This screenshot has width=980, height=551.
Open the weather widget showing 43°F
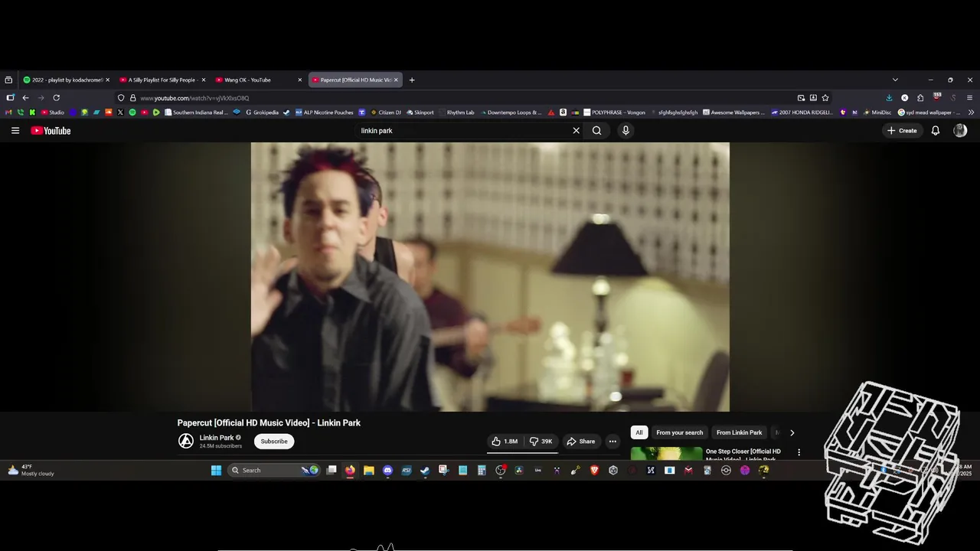[x=31, y=470]
